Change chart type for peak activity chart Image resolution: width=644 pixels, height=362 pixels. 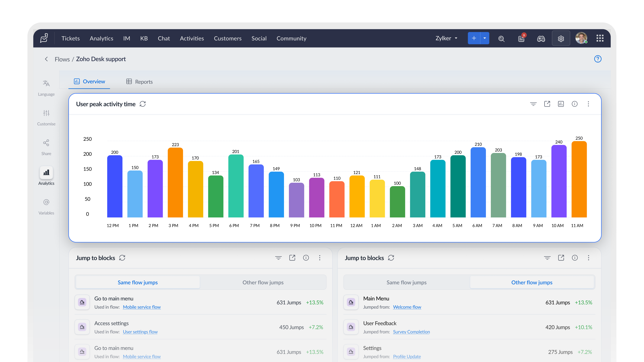tap(561, 104)
